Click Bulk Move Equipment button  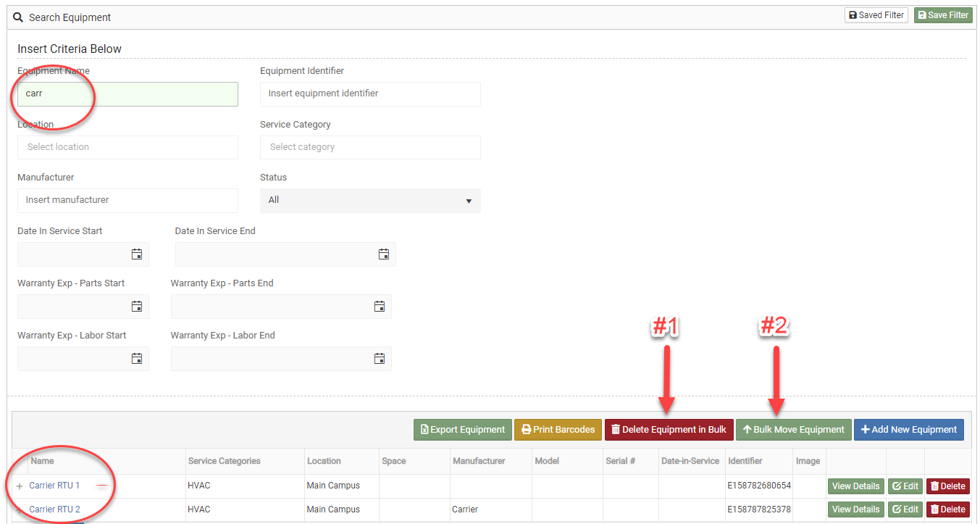click(793, 430)
